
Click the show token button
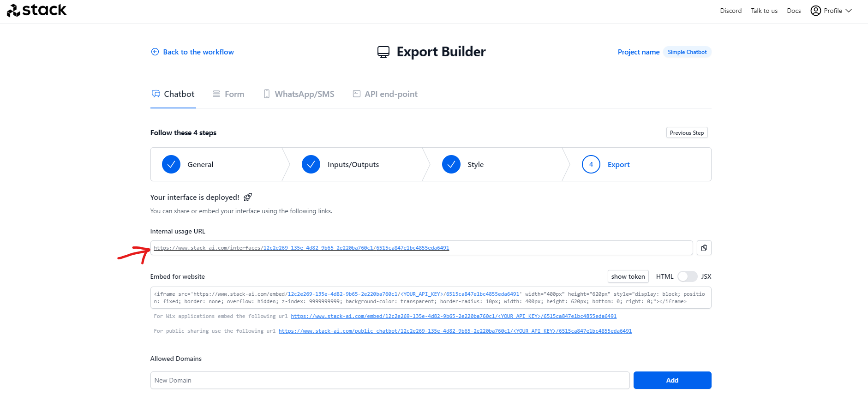tap(628, 276)
